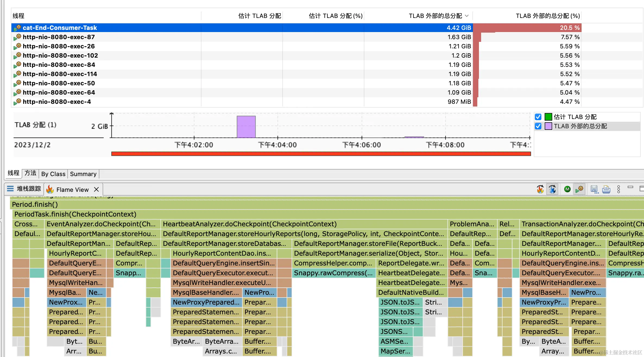Click the 估计 TLAB 分配 column header
The image size is (644, 357).
(242, 16)
